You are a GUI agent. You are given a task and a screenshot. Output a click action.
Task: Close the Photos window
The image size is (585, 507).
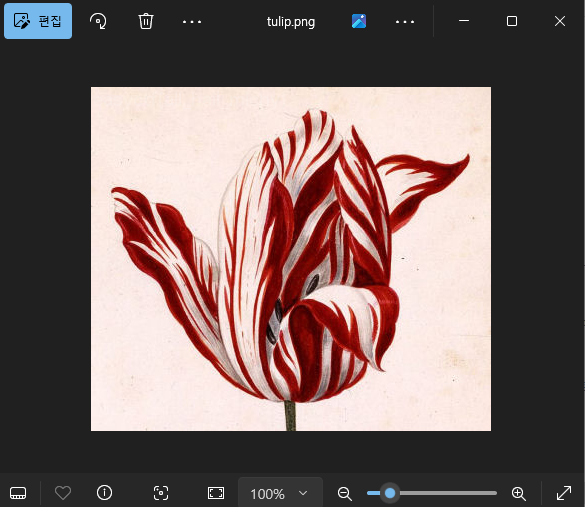(560, 21)
